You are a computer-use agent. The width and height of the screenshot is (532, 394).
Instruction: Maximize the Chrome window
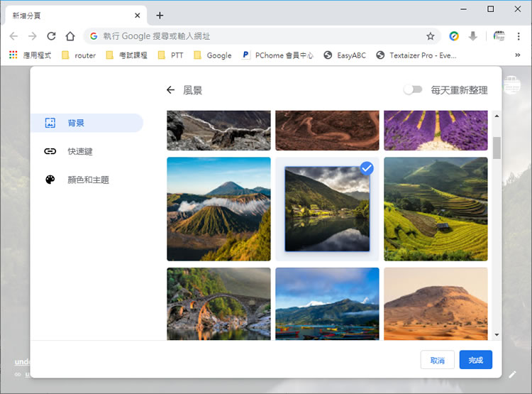click(x=491, y=9)
